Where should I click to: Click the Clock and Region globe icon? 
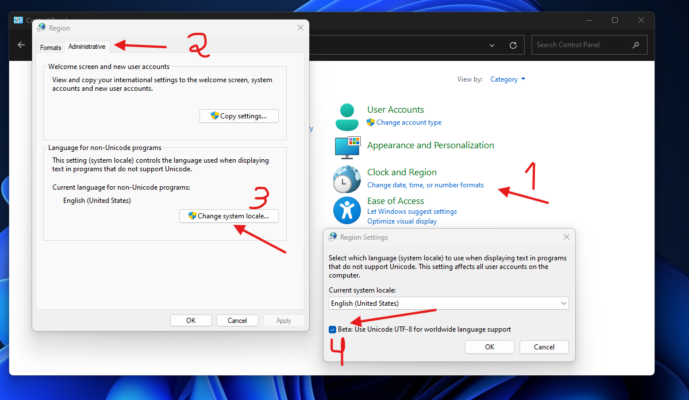point(347,179)
